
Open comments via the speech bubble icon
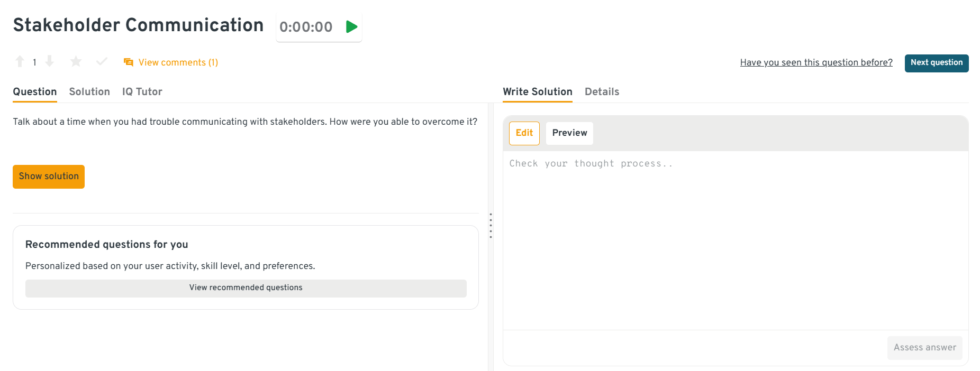pyautogui.click(x=128, y=62)
